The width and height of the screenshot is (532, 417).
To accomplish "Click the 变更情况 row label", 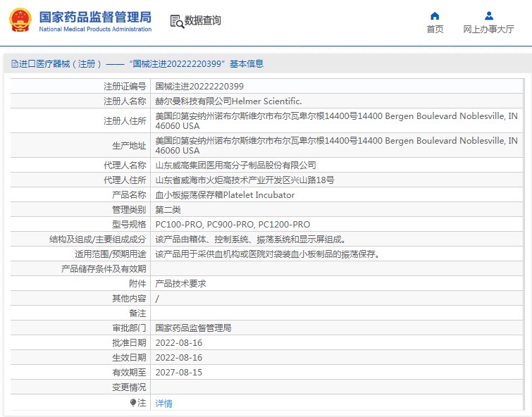I will [x=129, y=387].
